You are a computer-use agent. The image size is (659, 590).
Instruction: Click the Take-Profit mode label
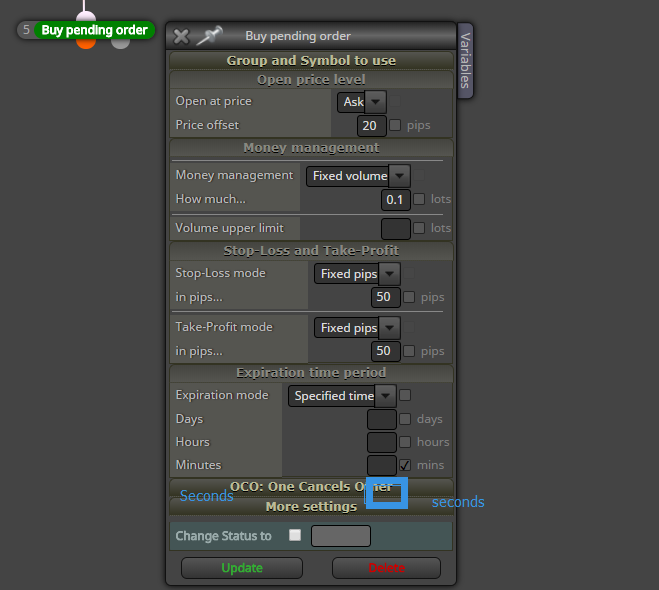tap(224, 327)
